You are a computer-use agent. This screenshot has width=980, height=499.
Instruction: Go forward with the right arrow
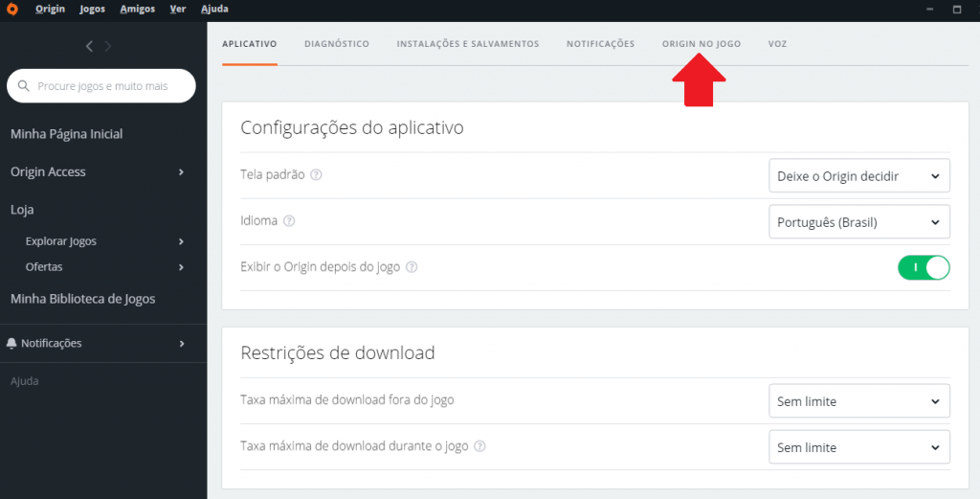coord(108,46)
